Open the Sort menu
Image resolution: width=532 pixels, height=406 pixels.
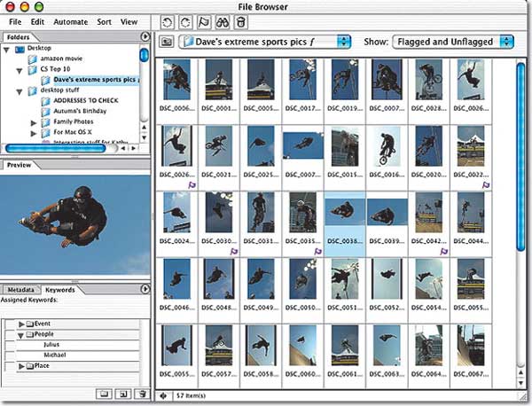point(104,22)
